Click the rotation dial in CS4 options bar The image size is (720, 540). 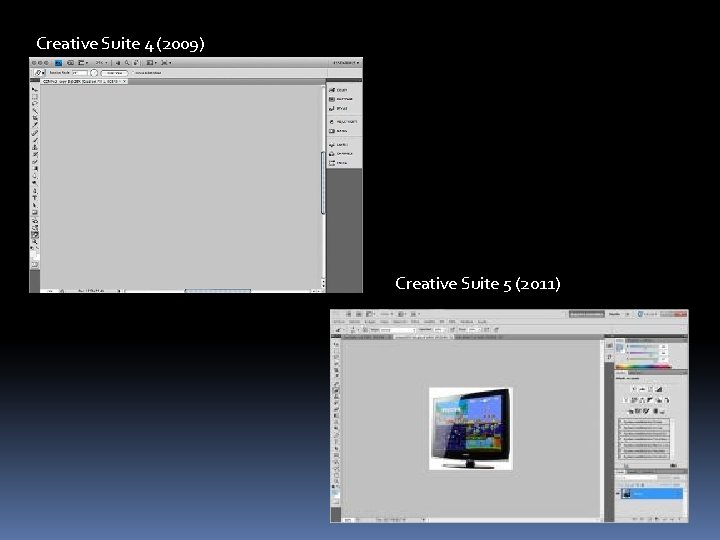tap(94, 73)
